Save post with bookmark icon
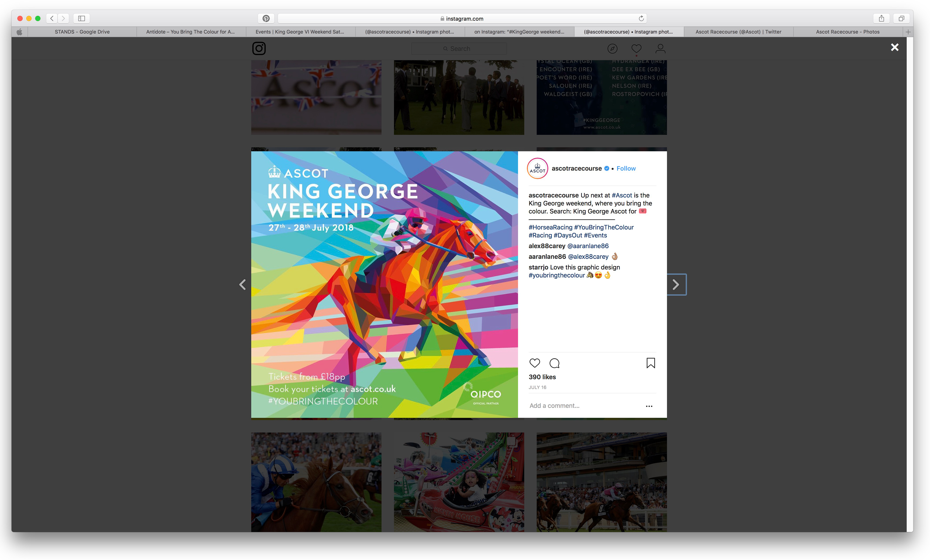 pos(651,363)
